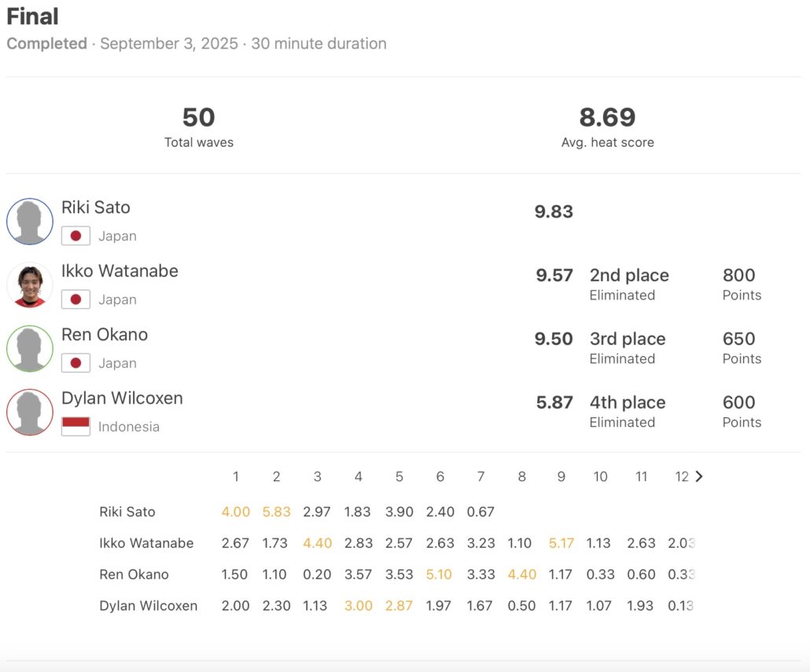Click Riki Sato's avatar placeholder icon
The width and height of the screenshot is (810, 672).
30,222
